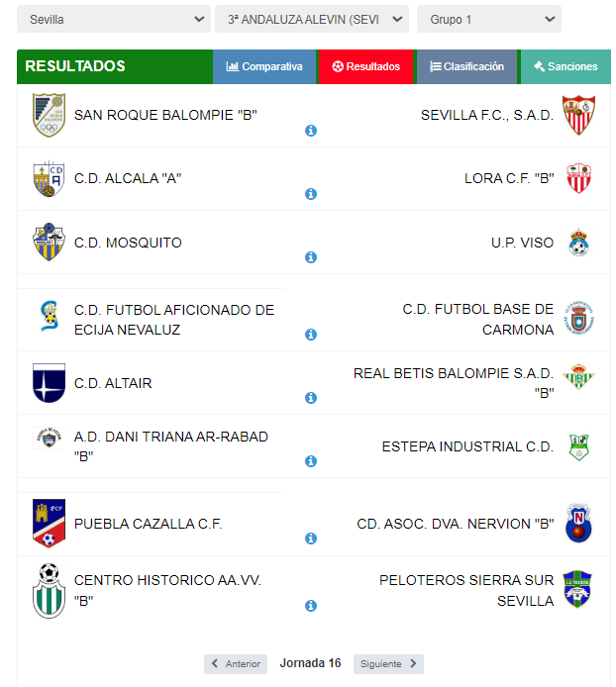Go to Siguiente jornada

tap(388, 664)
